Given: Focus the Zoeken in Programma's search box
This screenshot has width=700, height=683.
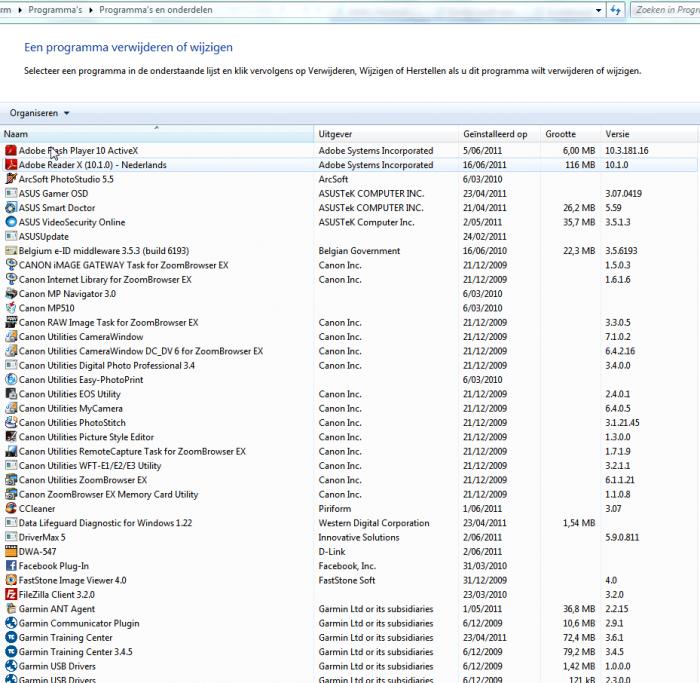Looking at the screenshot, I should [x=665, y=10].
